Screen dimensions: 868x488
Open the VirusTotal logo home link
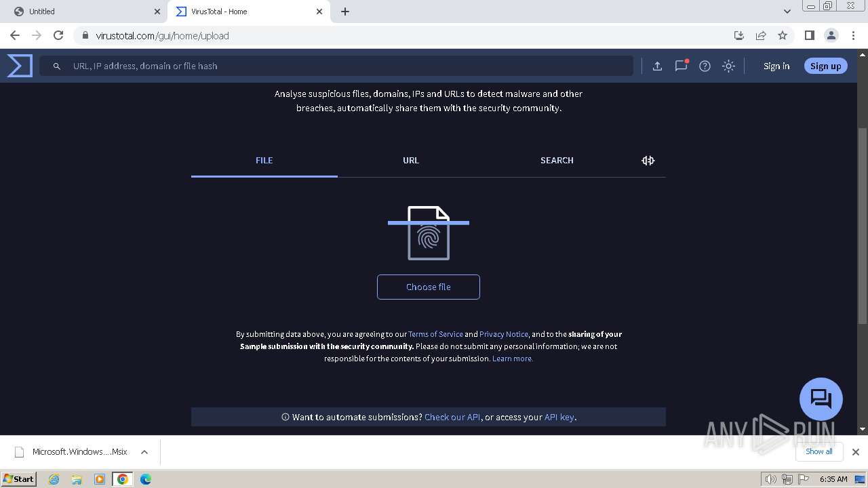point(20,66)
